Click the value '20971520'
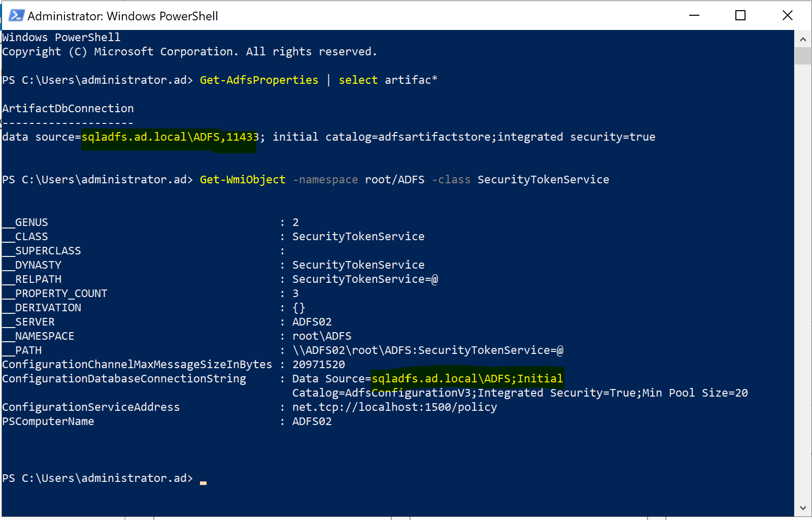Viewport: 812px width, 520px height. [319, 365]
